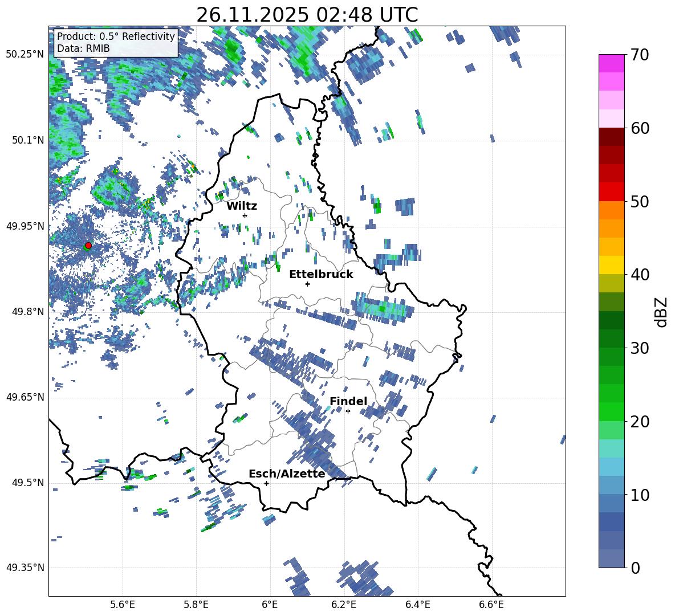Select the 'Ettelbruck' city label

(321, 275)
